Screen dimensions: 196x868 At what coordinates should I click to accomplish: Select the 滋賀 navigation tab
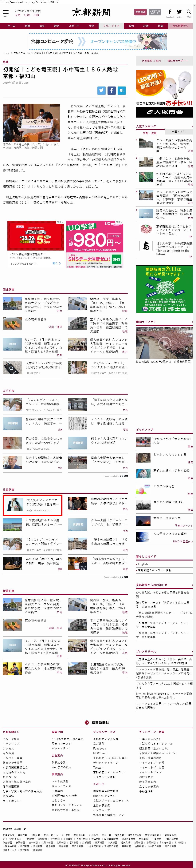coord(42,26)
